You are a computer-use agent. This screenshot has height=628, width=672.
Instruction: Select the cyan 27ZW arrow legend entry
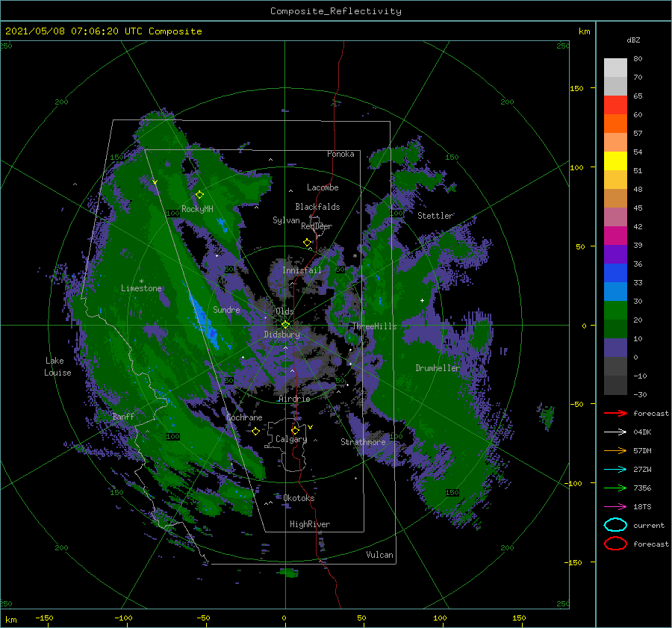tap(615, 470)
